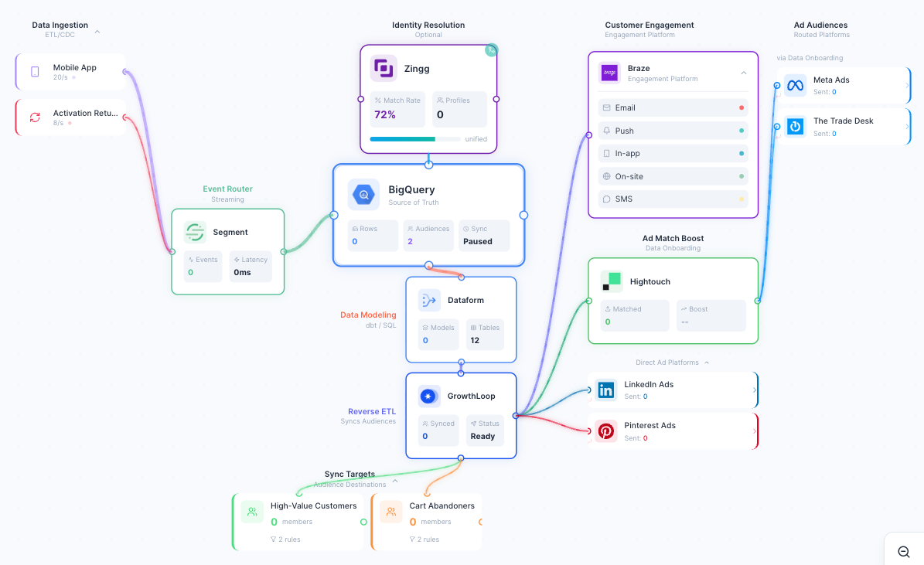
Task: Click the Zingg logo icon
Action: click(x=384, y=69)
